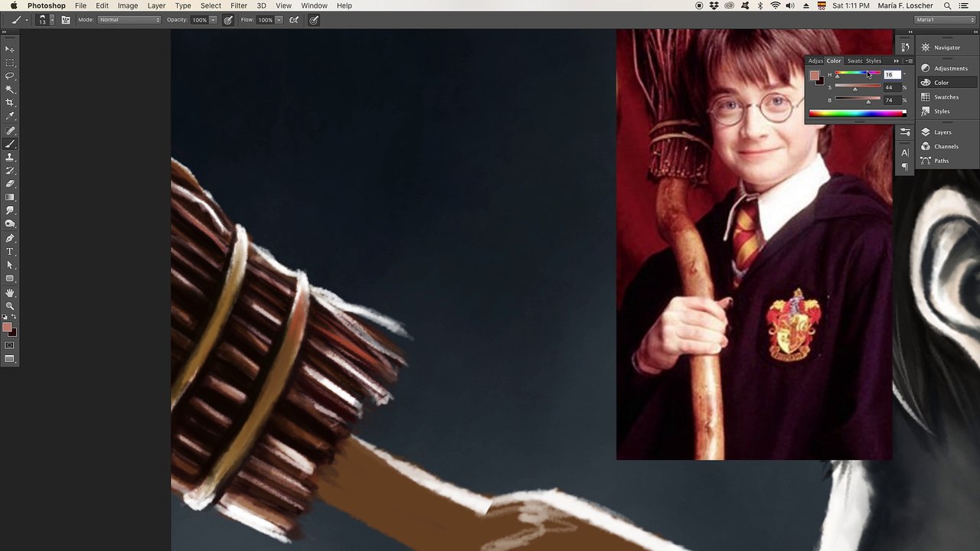Image resolution: width=980 pixels, height=551 pixels.
Task: Enable airbrush-style build-up effects
Action: (x=294, y=20)
